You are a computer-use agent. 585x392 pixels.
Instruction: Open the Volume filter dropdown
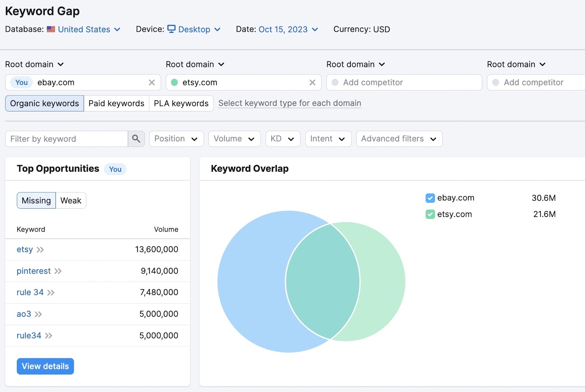coord(234,139)
